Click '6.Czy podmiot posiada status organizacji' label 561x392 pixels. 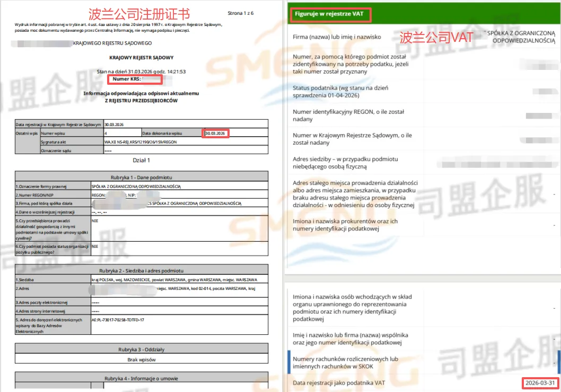pyautogui.click(x=52, y=249)
